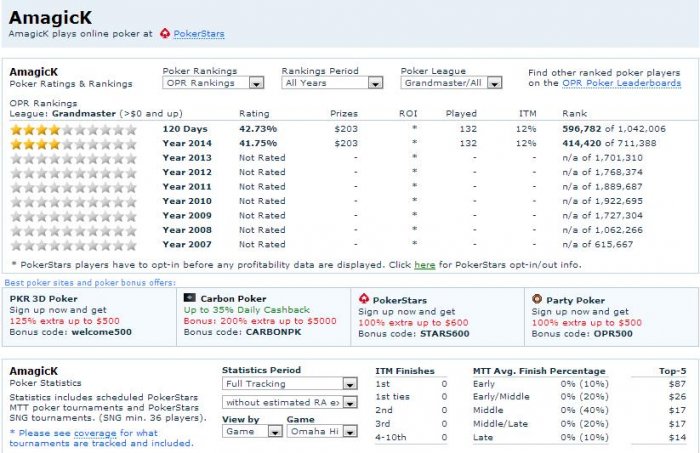Click the PokerStars spade icon in the bonus offers
This screenshot has width=700, height=453.
point(364,299)
